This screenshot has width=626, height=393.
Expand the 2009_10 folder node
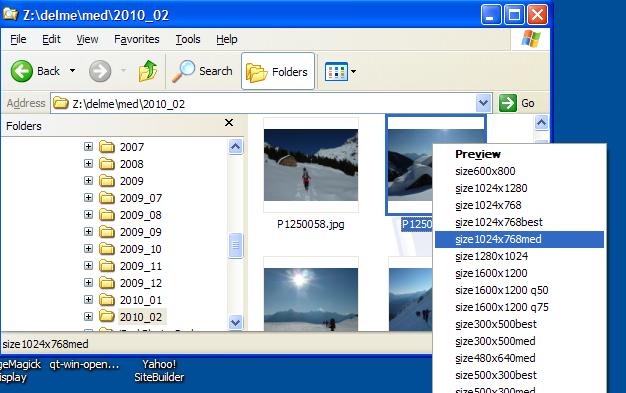click(88, 248)
